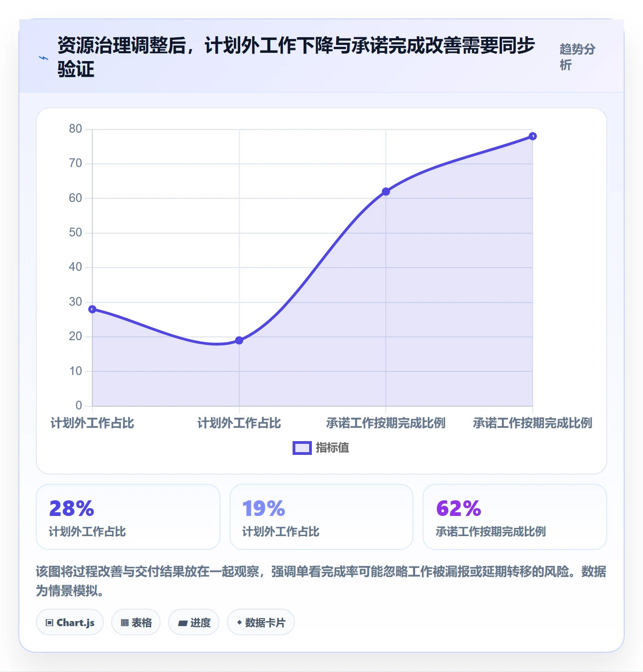Click the 进度 tag

click(194, 622)
